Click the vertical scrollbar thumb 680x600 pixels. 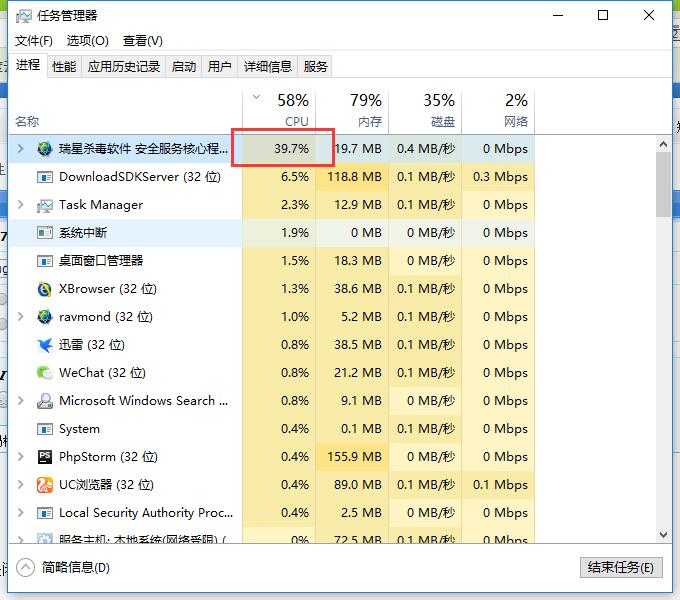pos(663,185)
